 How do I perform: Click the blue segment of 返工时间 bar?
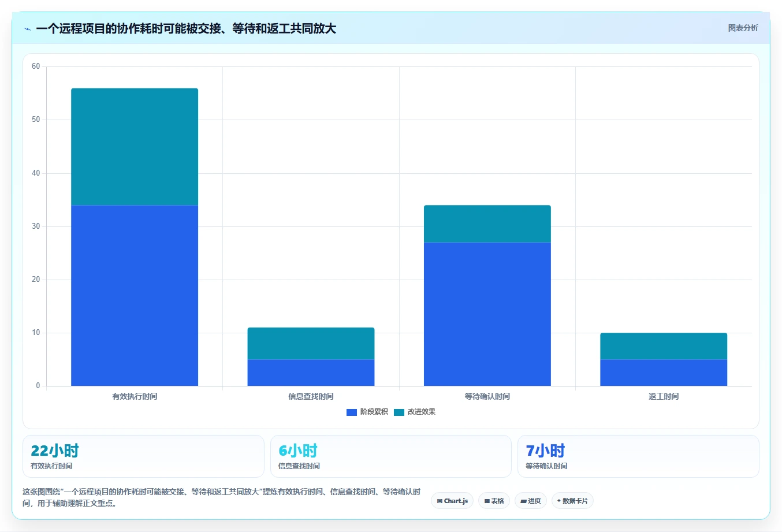[664, 373]
